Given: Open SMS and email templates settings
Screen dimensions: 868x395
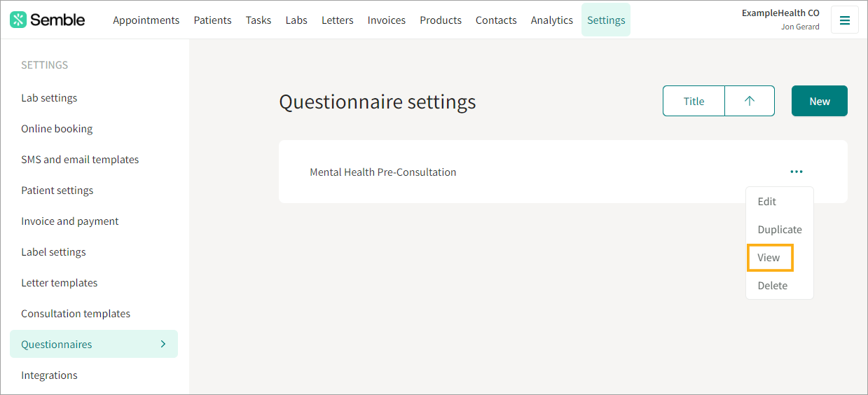Looking at the screenshot, I should pos(80,160).
